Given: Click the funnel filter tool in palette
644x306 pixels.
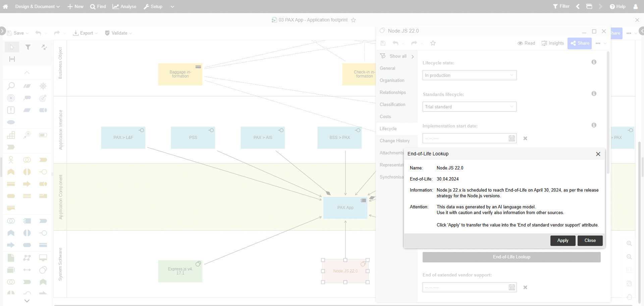Looking at the screenshot, I should [x=28, y=47].
